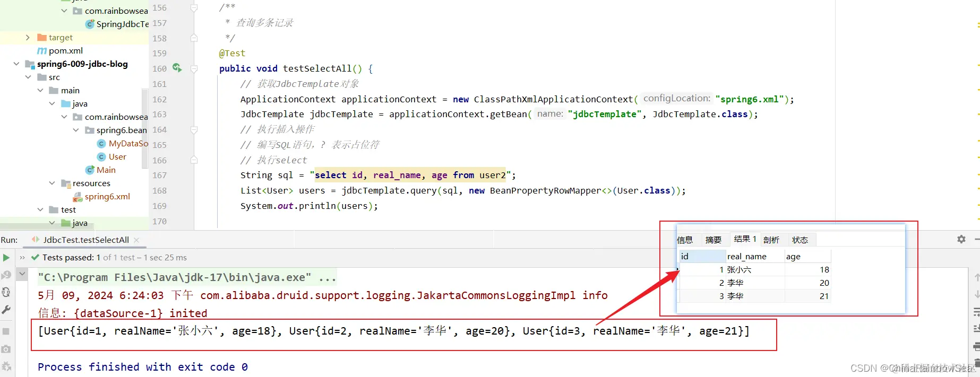Collapse the main folder arrow
Viewport: 980px width, 377px height.
pos(40,91)
